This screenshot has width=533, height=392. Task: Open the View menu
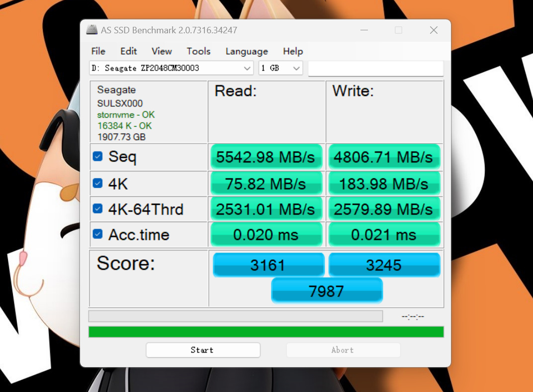[162, 51]
